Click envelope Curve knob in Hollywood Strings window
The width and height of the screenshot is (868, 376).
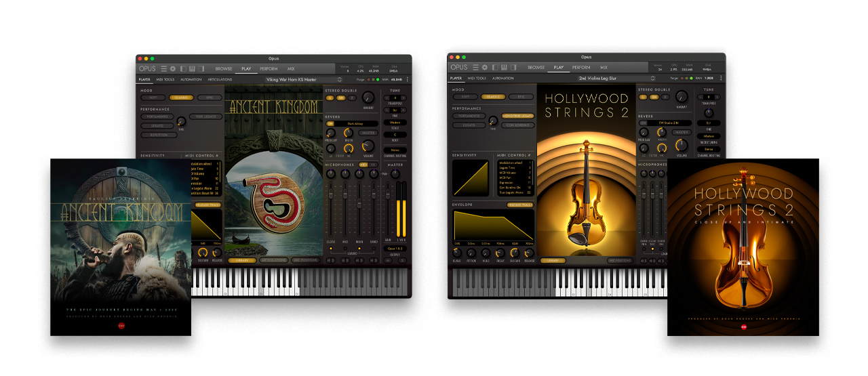(456, 253)
